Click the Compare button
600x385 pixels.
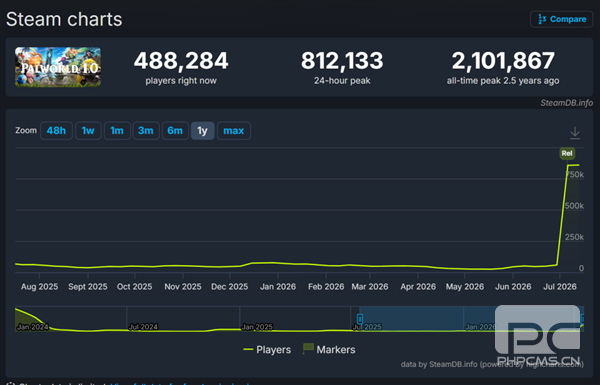tap(561, 19)
